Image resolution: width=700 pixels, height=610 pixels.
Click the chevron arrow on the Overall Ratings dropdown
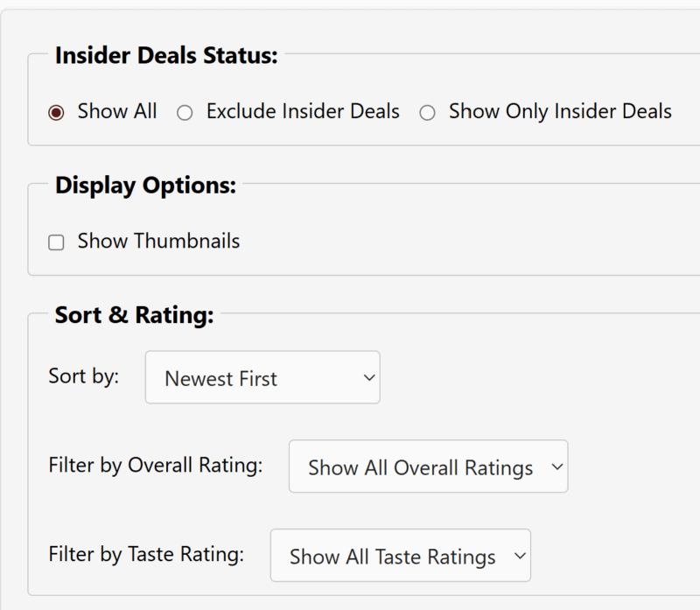[556, 467]
